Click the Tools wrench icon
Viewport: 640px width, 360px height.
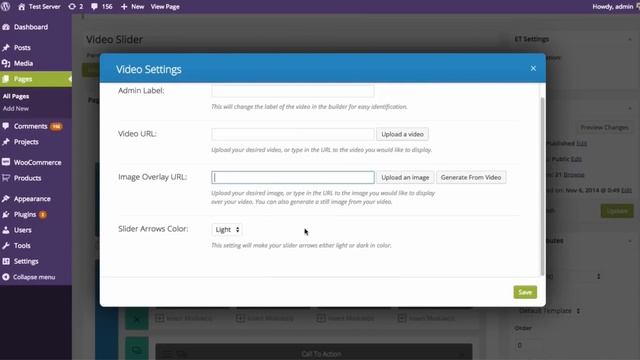coord(6,245)
